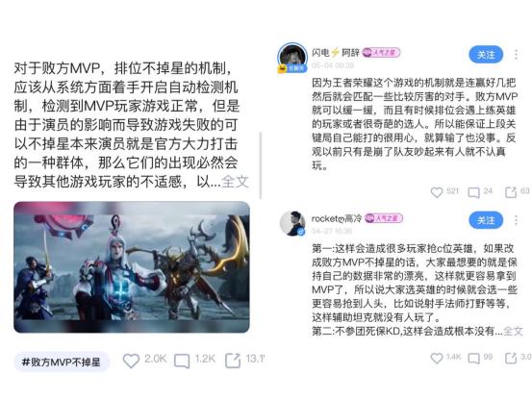The height and width of the screenshot is (399, 532).
Task: Like rocket高冷's comment heart icon
Action: pyautogui.click(x=437, y=359)
